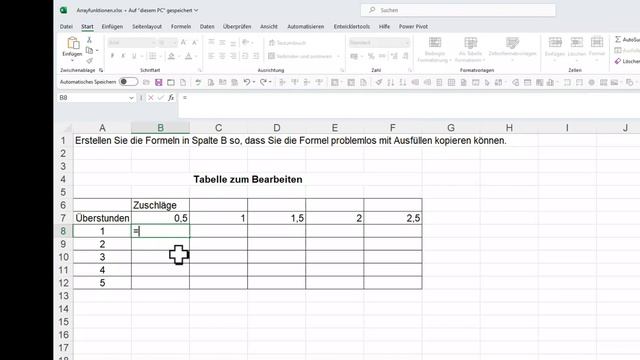Click the Löschen eraser button in editing group
The height and width of the screenshot is (360, 640).
(627, 61)
